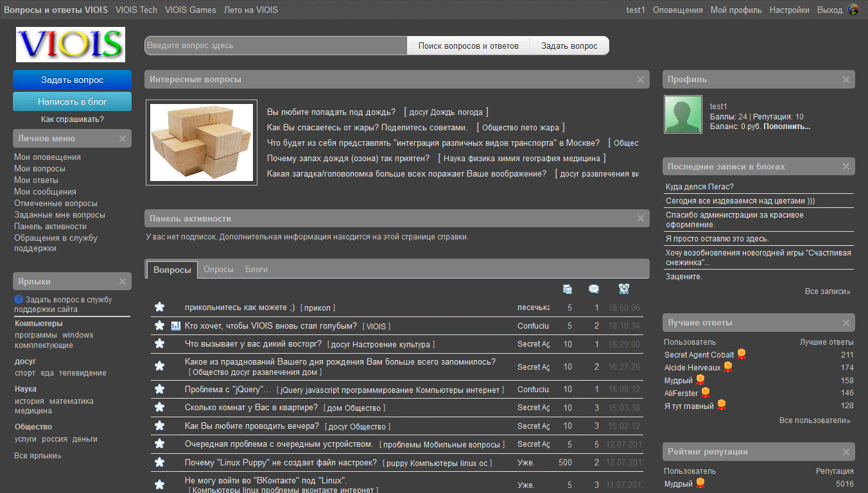Click the medal icon next to Secret Agent Cobalt
This screenshot has width=868, height=493.
(x=742, y=354)
